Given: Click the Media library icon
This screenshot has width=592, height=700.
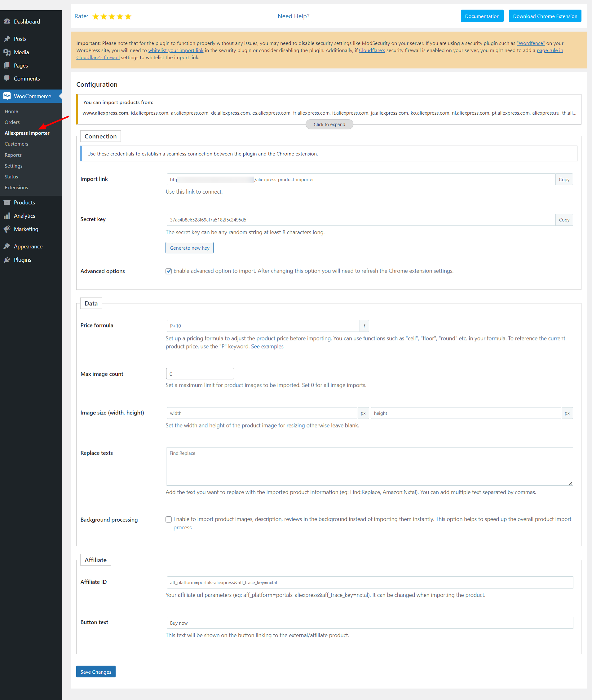Looking at the screenshot, I should [7, 52].
